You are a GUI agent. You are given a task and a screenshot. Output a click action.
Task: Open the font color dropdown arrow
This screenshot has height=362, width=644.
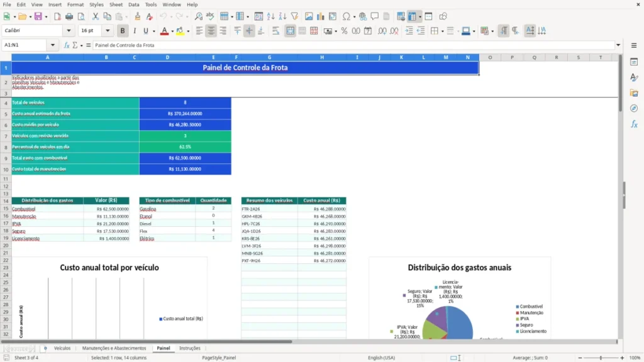tap(172, 31)
